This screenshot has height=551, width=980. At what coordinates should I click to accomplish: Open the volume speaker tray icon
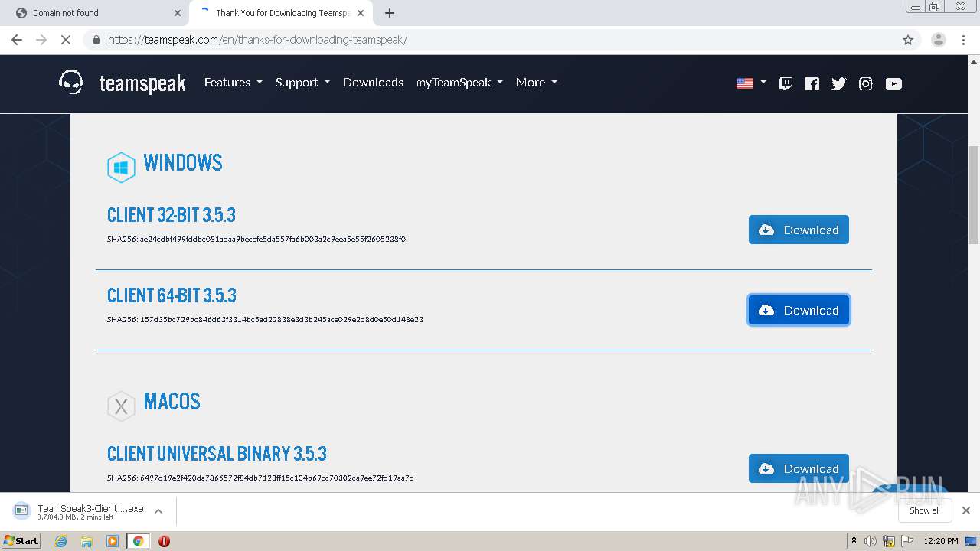pyautogui.click(x=871, y=541)
